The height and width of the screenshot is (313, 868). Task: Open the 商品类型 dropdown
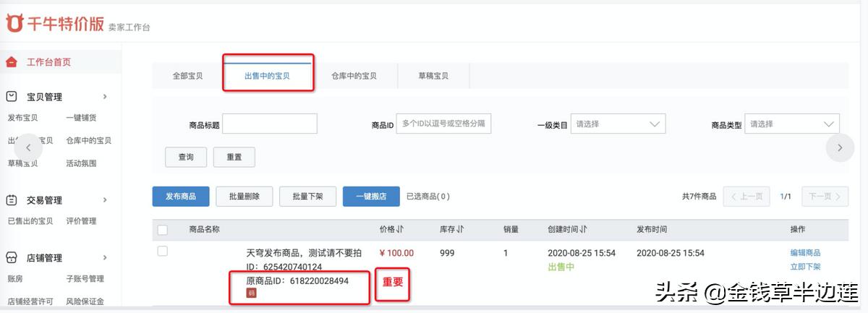click(792, 124)
